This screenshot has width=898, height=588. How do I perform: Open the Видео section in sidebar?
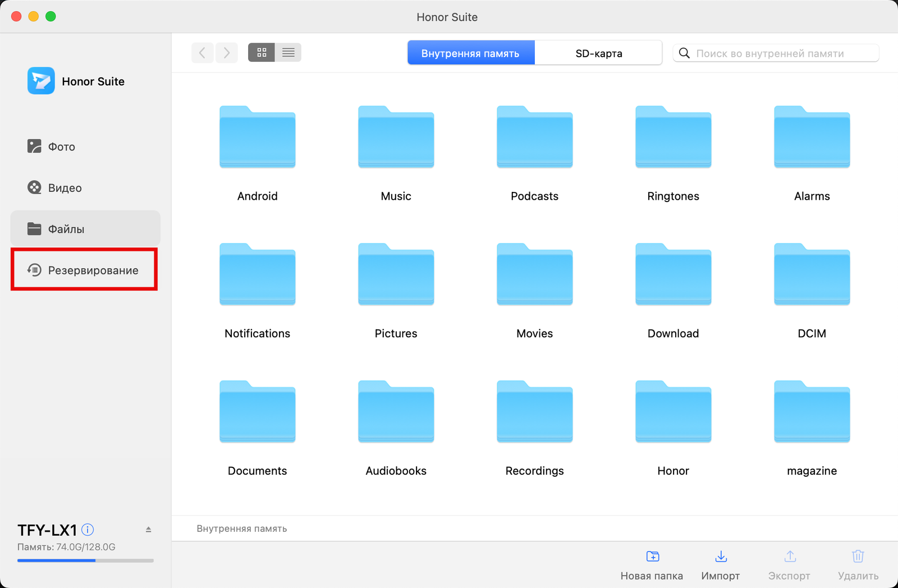(85, 187)
